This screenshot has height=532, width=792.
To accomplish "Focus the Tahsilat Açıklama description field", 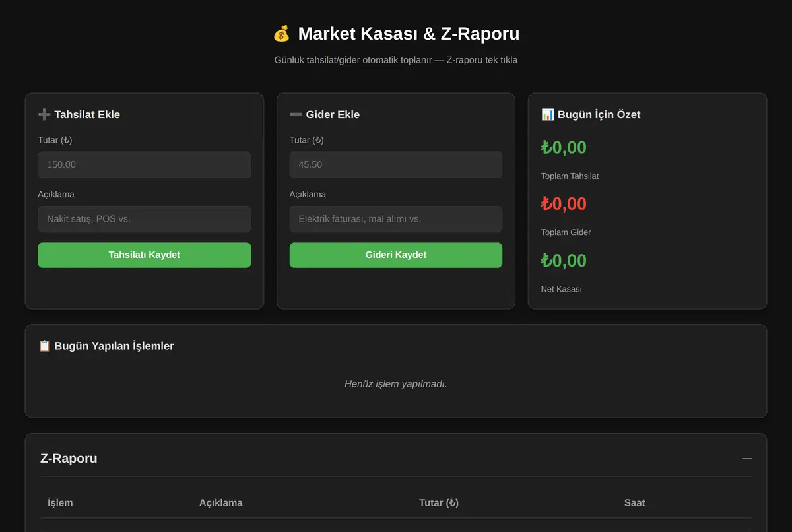I will 144,219.
